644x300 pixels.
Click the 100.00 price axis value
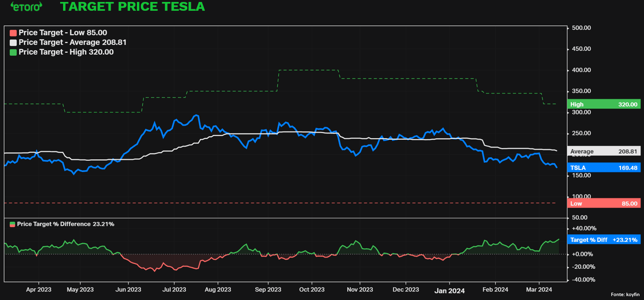tap(581, 196)
